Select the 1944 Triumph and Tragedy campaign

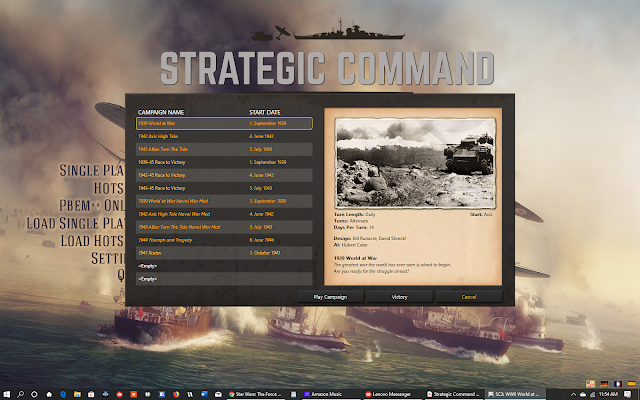pyautogui.click(x=224, y=240)
